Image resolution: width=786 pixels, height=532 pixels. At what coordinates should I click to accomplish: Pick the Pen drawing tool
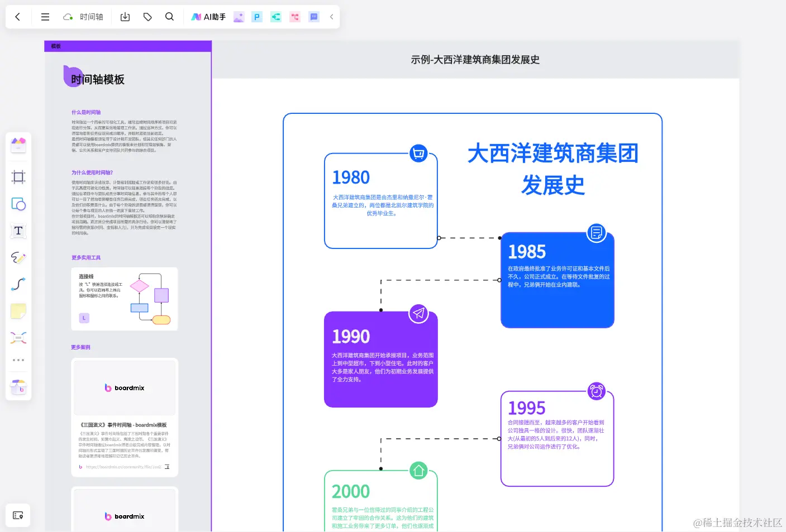pos(18,257)
